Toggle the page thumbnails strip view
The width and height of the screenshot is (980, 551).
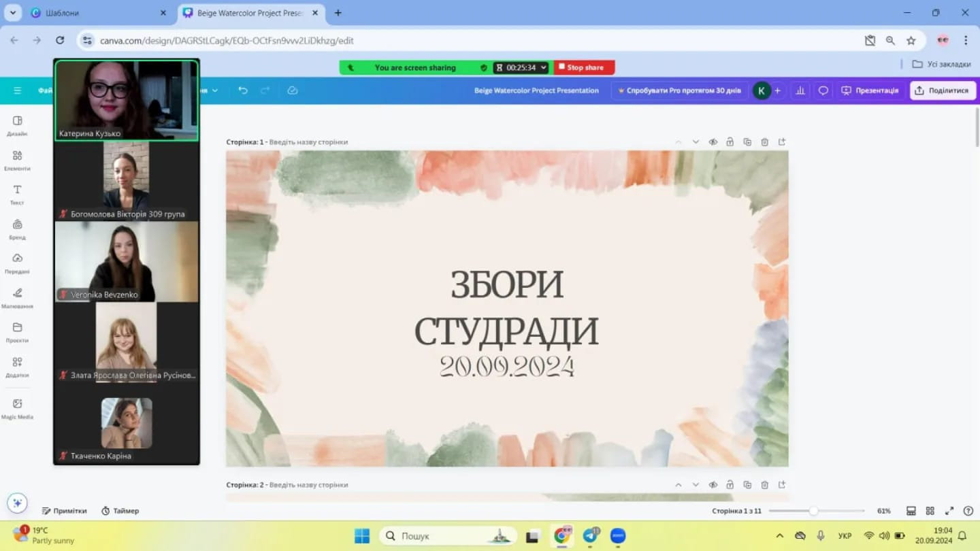(911, 511)
